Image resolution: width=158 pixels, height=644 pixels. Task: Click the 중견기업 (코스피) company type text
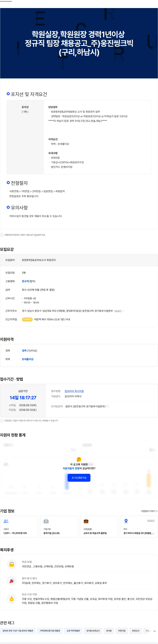tap(52, 533)
